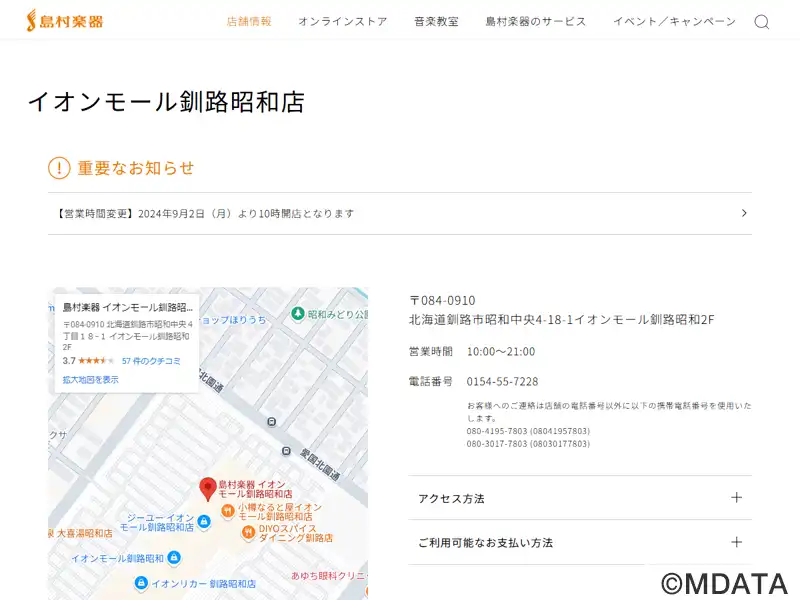Viewport: 800px width, 600px height.
Task: Click postal code 〒084-0910
Action: (442, 300)
